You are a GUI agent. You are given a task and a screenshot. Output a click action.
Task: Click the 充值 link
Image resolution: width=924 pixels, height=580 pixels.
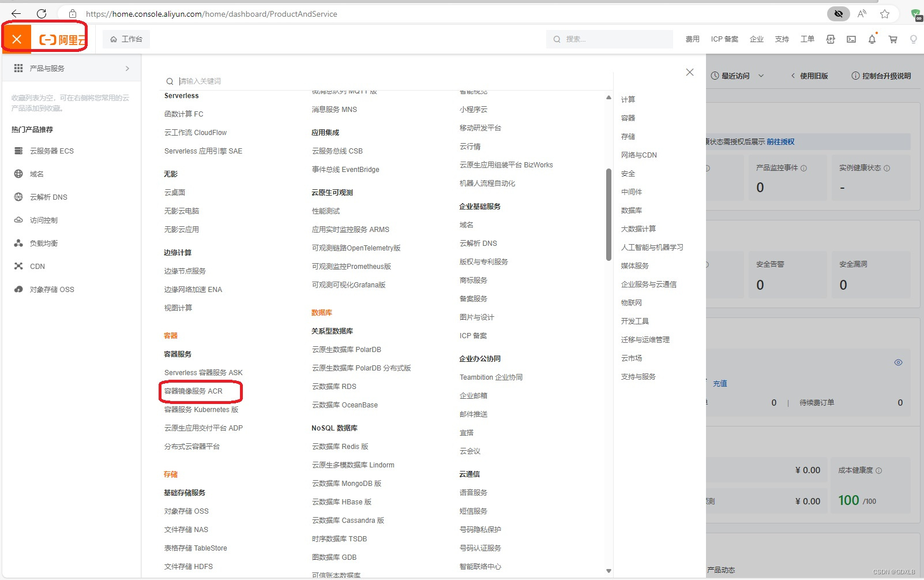pyautogui.click(x=720, y=383)
